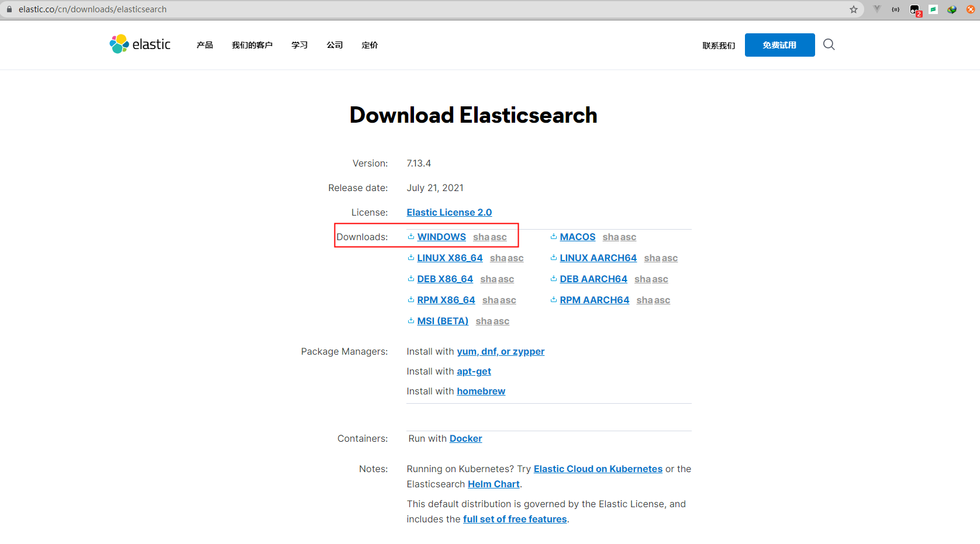Image resolution: width=980 pixels, height=544 pixels.
Task: Download the WINDOWS package
Action: 441,237
